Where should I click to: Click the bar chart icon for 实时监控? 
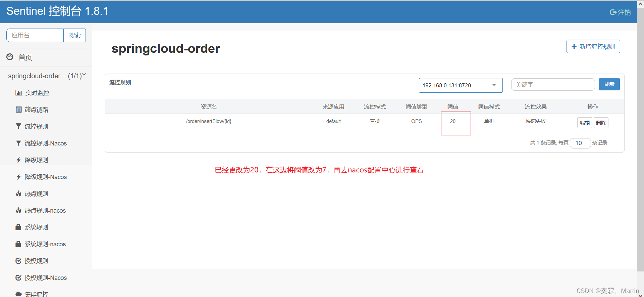[x=19, y=93]
